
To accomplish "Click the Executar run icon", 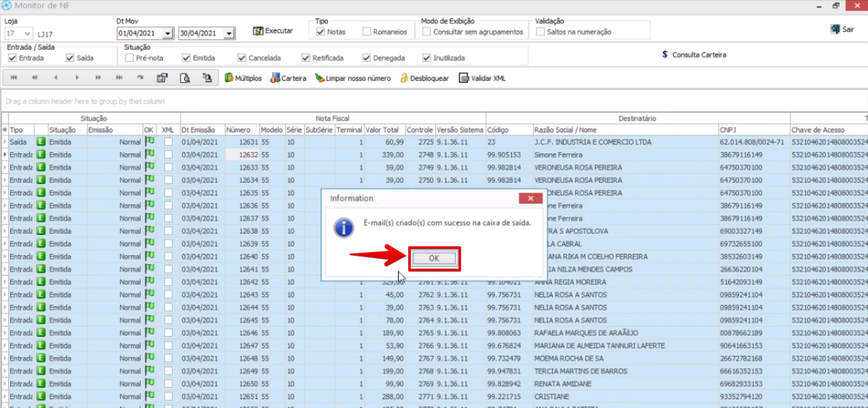I will [258, 31].
